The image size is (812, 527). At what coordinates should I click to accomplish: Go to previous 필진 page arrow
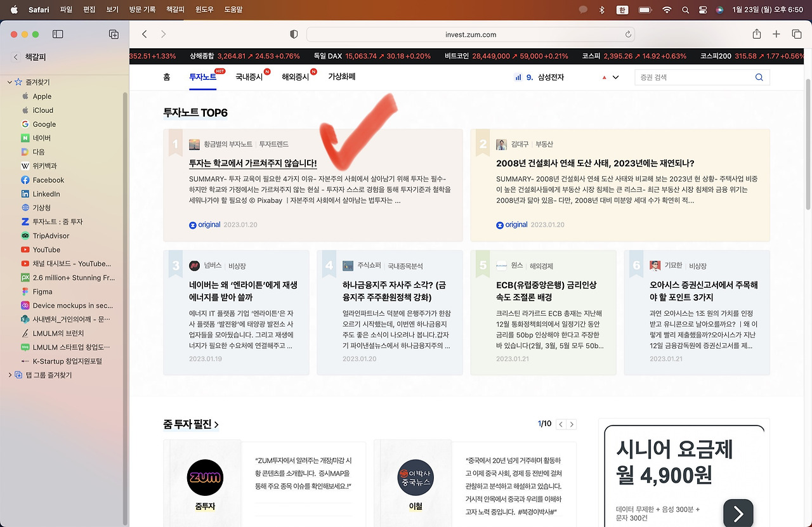(561, 424)
